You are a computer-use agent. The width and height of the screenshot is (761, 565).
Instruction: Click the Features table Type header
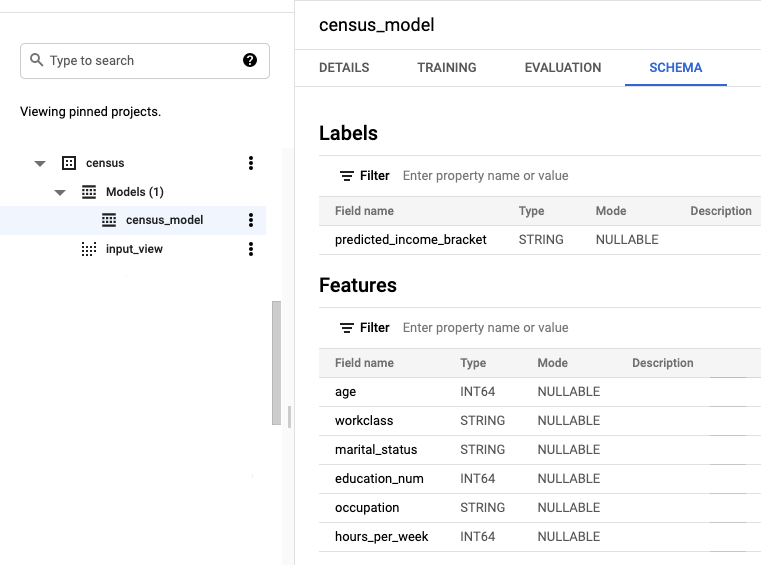pos(473,363)
